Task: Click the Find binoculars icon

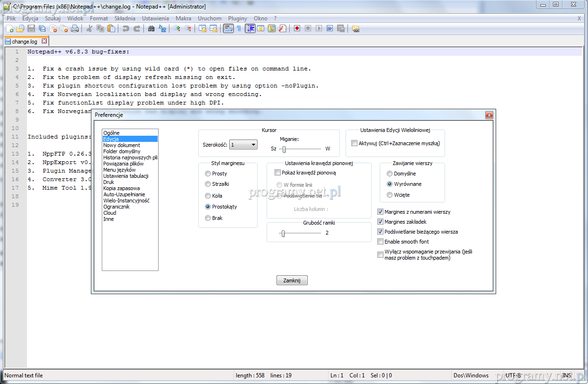Action: tap(151, 29)
